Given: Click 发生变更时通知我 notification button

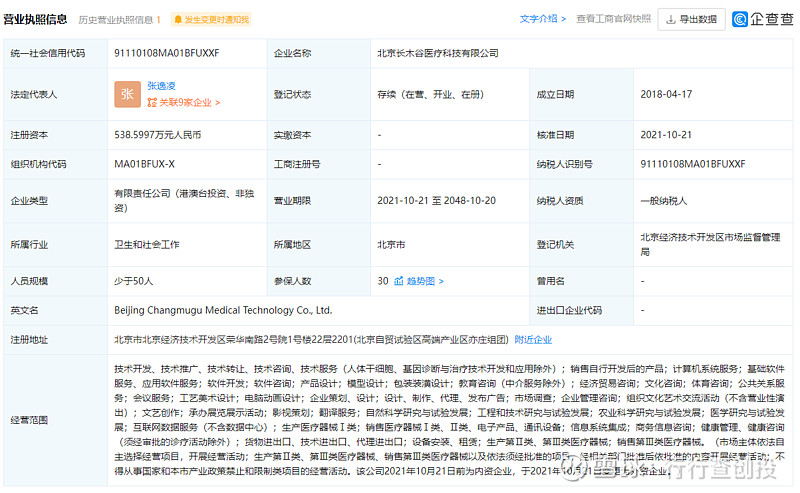Looking at the screenshot, I should coord(211,20).
